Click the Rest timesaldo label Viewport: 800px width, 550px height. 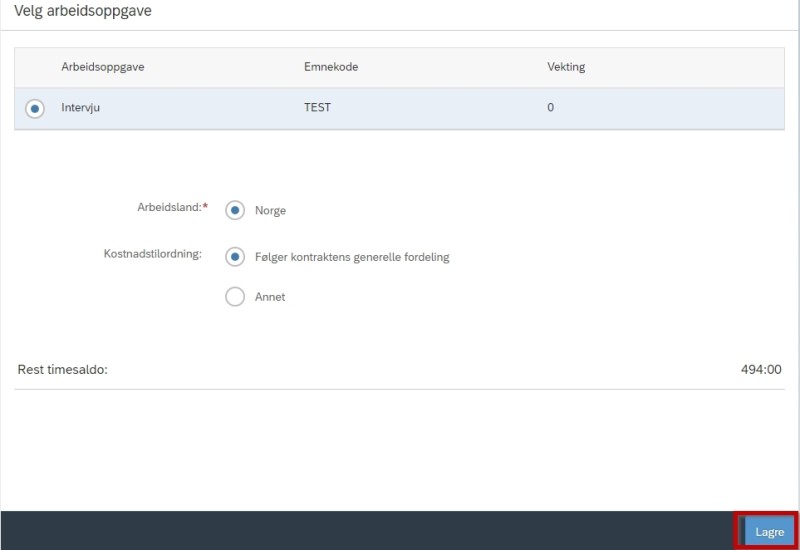(x=62, y=369)
